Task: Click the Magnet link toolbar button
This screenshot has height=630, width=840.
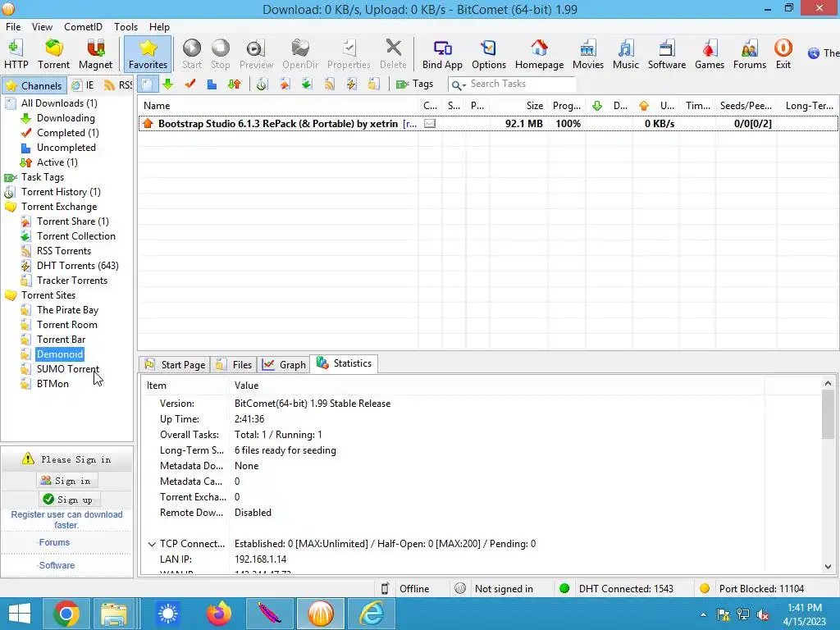Action: pyautogui.click(x=95, y=54)
